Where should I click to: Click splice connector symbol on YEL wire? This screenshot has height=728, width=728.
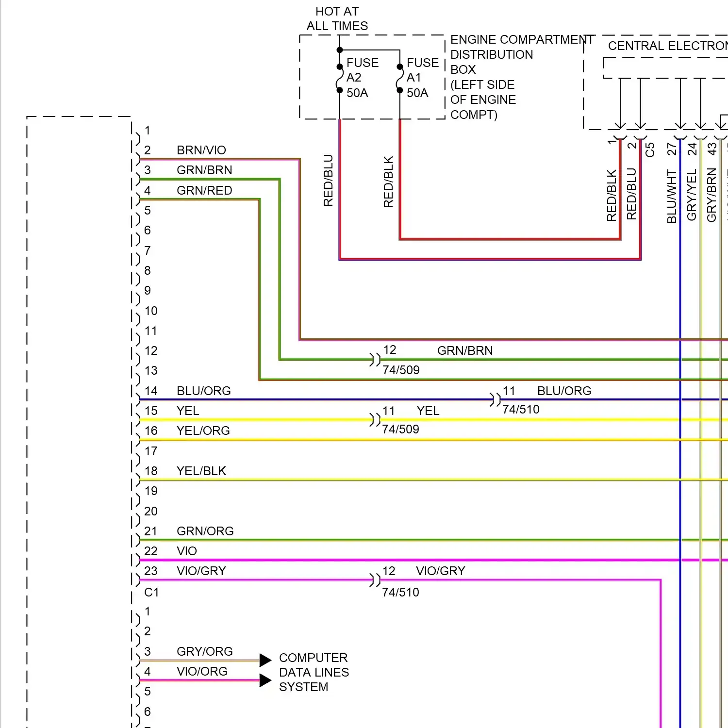click(x=375, y=420)
